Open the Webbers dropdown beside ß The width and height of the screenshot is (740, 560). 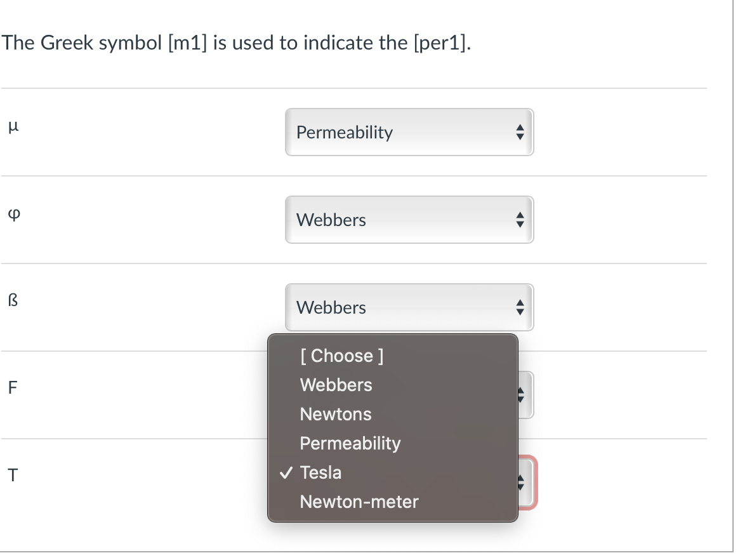[x=409, y=307]
